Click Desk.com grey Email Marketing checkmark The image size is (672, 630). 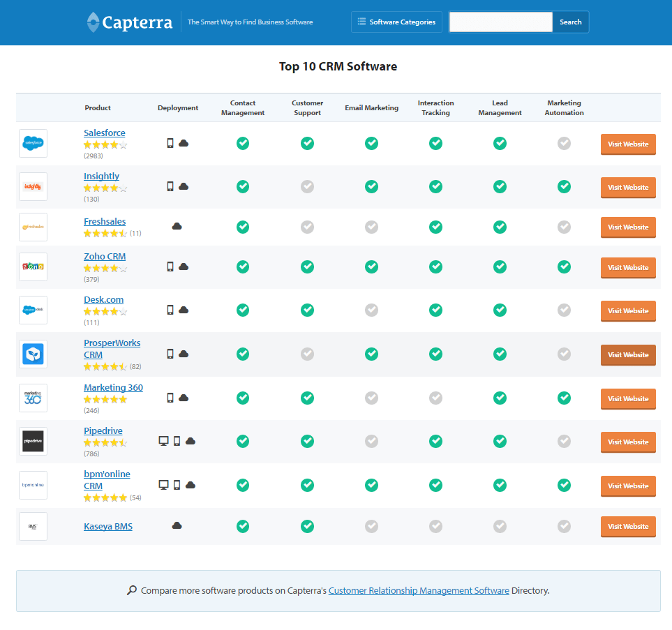click(x=371, y=310)
